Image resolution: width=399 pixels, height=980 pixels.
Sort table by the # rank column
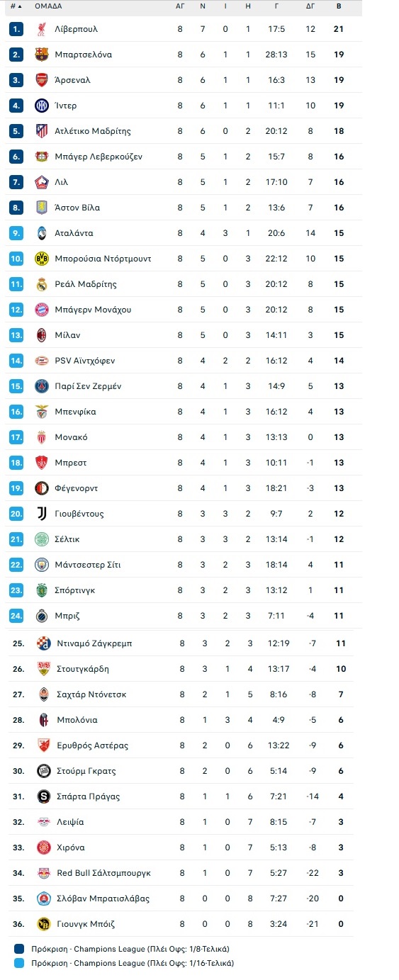pyautogui.click(x=16, y=6)
